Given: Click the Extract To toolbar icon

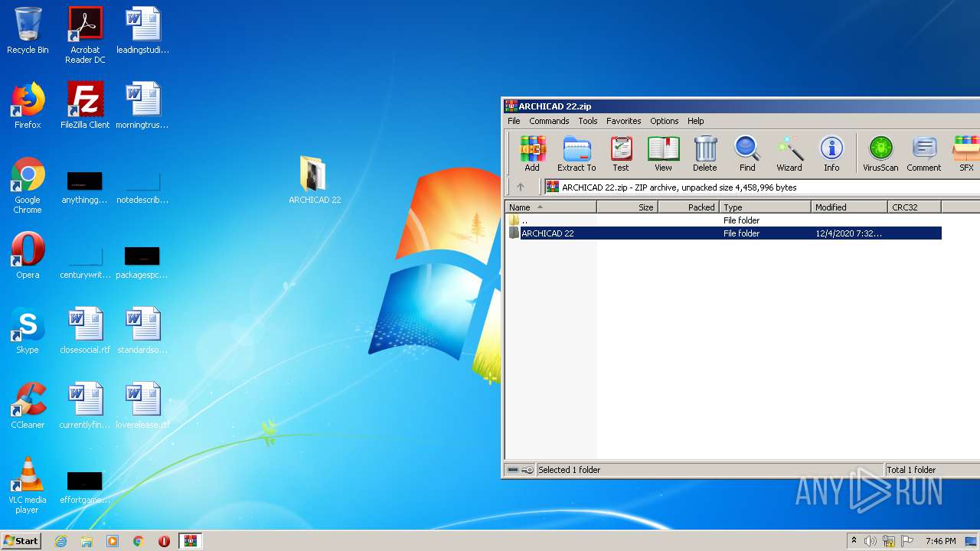Looking at the screenshot, I should (577, 153).
